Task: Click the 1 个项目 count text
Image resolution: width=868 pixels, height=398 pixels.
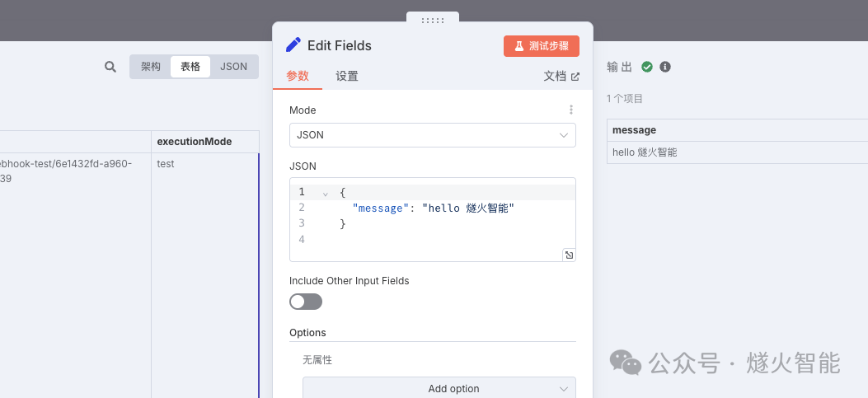Action: (625, 99)
